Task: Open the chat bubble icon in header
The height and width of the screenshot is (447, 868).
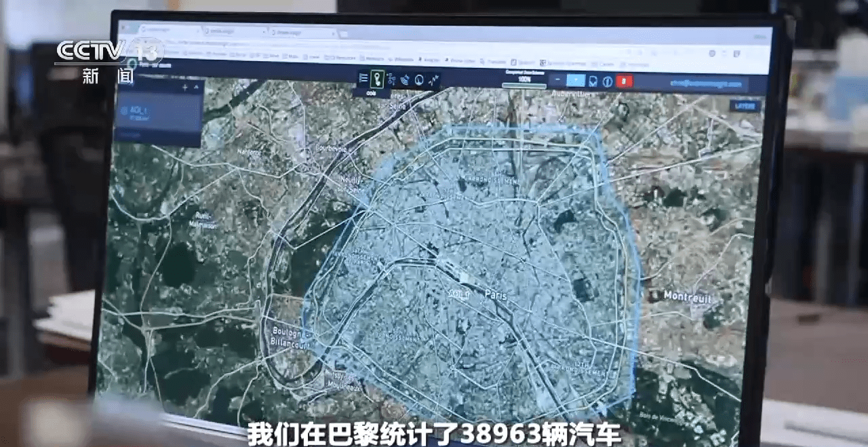Action: pos(593,81)
